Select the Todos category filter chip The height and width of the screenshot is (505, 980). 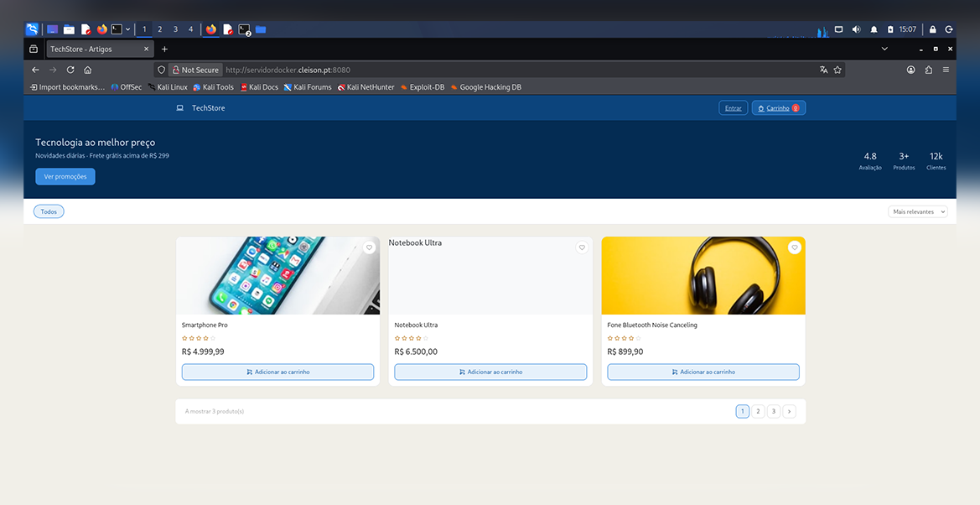tap(49, 211)
